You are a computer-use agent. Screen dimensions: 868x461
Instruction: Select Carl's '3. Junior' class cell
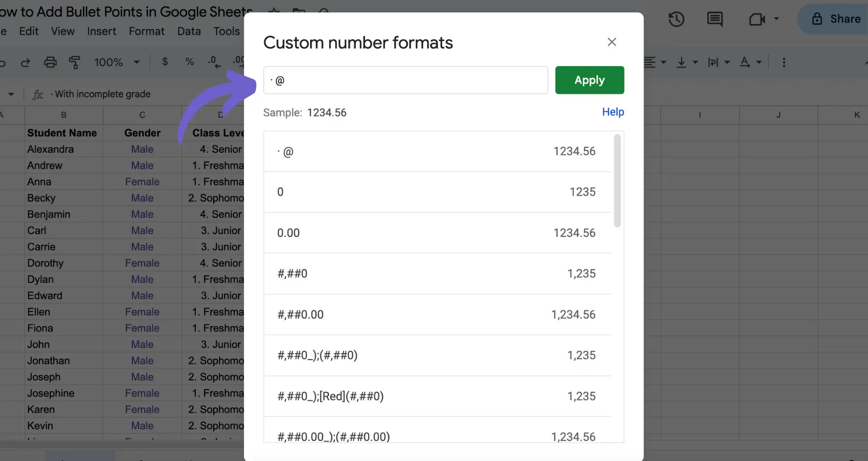pos(213,230)
